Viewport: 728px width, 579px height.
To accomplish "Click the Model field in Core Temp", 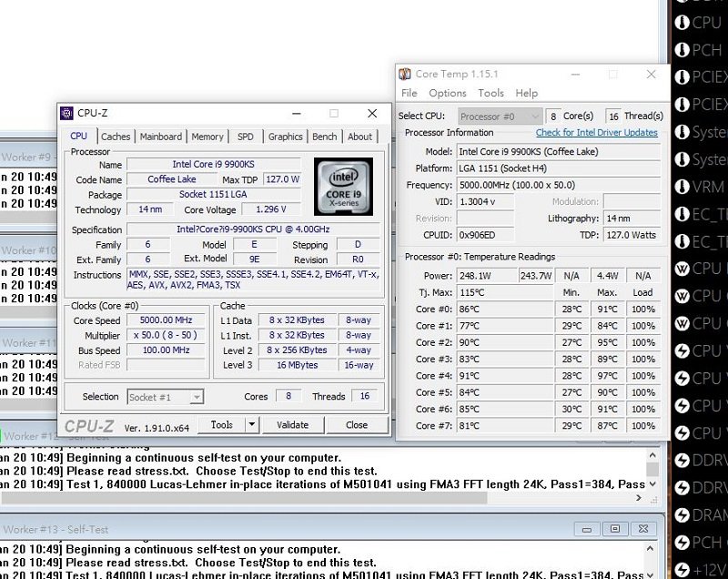I will 559,151.
